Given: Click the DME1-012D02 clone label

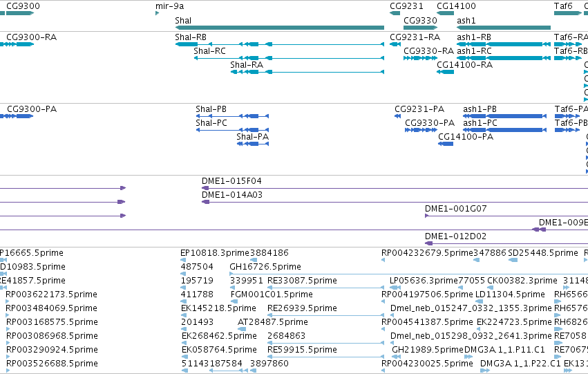Looking at the screenshot, I should 455,236.
